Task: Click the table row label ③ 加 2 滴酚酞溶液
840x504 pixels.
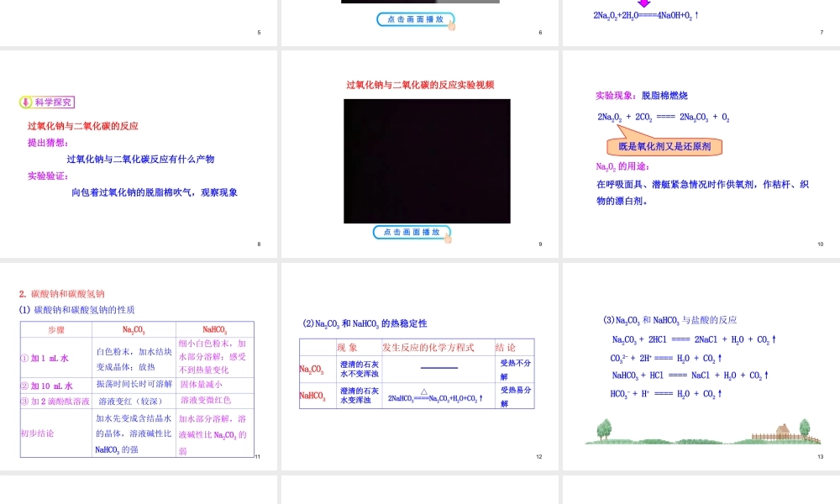Action: (55, 402)
